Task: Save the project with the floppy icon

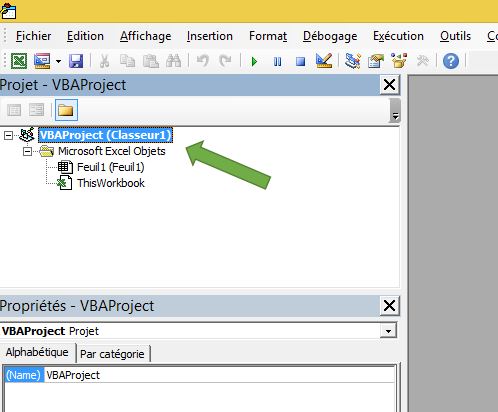Action: [76, 61]
